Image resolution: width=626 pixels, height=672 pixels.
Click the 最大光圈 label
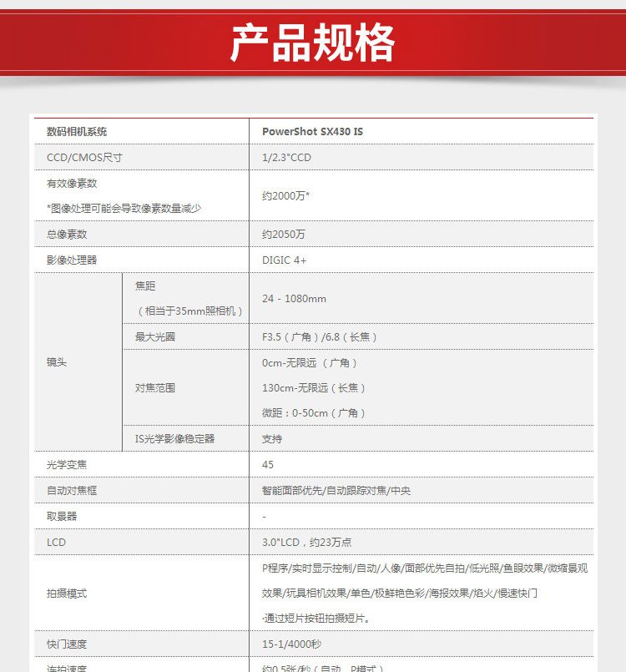click(x=154, y=337)
